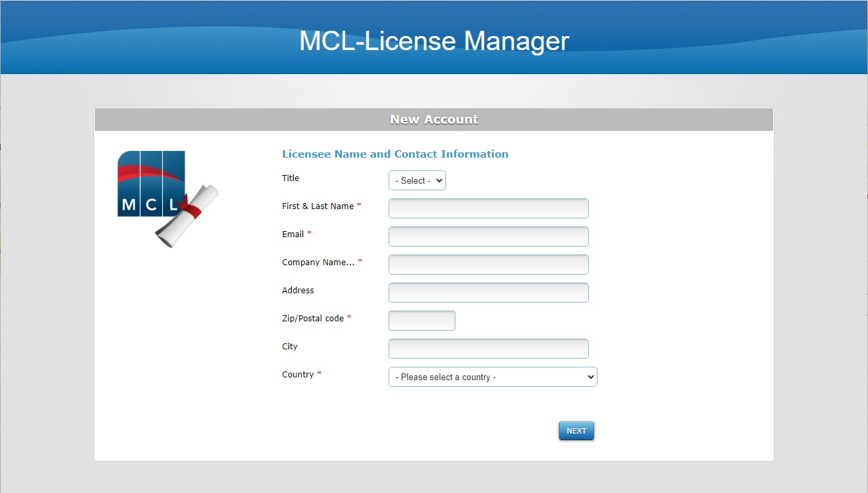Click the Address input field
868x493 pixels.
click(489, 293)
